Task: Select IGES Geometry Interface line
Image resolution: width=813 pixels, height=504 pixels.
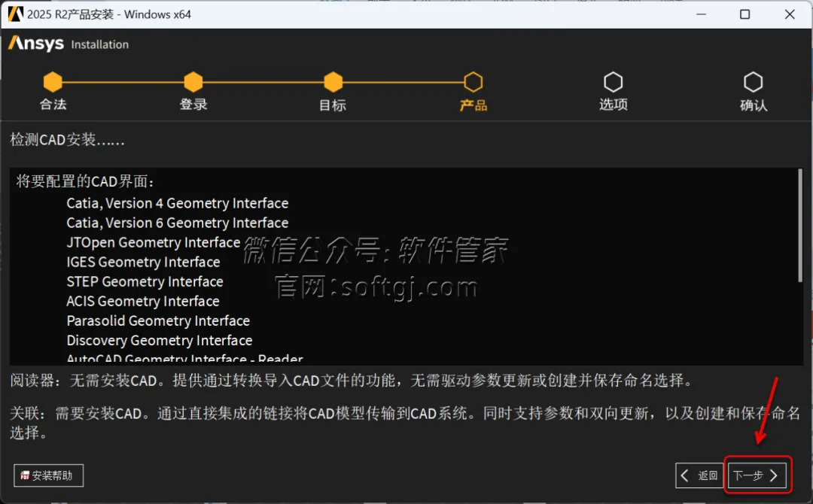Action: [x=143, y=262]
